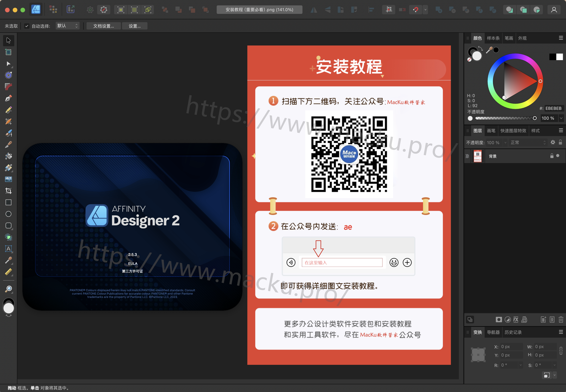The height and width of the screenshot is (392, 566).
Task: Click the Designer Persona icon
Action: coord(36,10)
